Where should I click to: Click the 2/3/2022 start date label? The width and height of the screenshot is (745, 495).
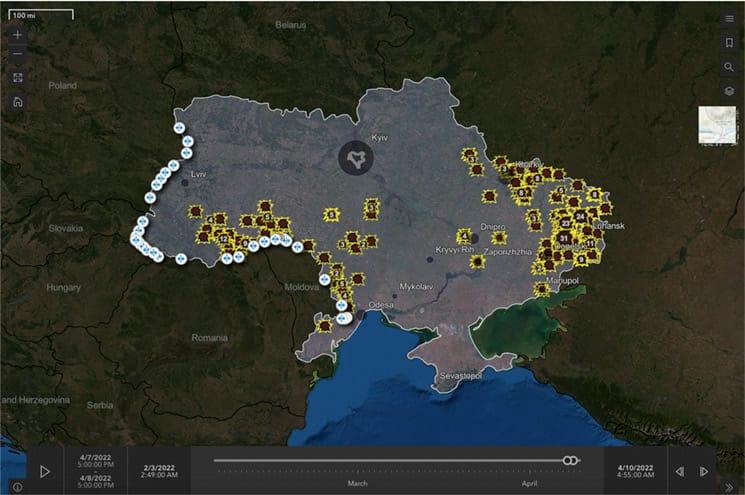tap(158, 471)
